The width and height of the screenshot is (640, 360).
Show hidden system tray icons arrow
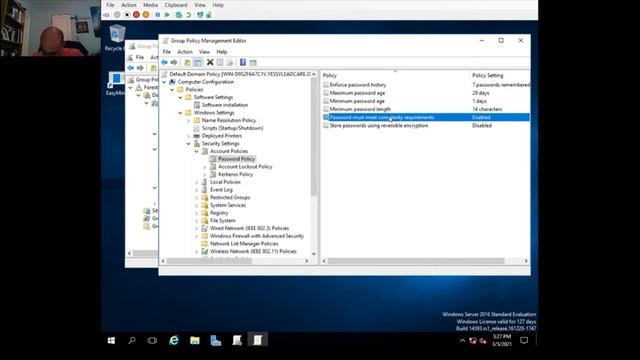coord(462,340)
